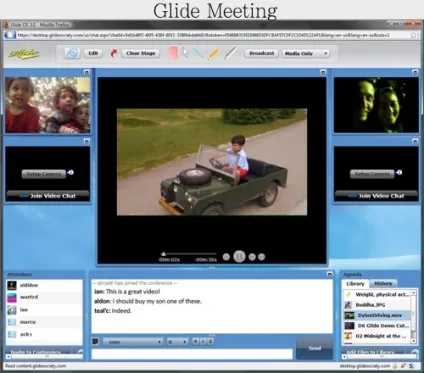Select attendee aldidon

[x=44, y=285]
